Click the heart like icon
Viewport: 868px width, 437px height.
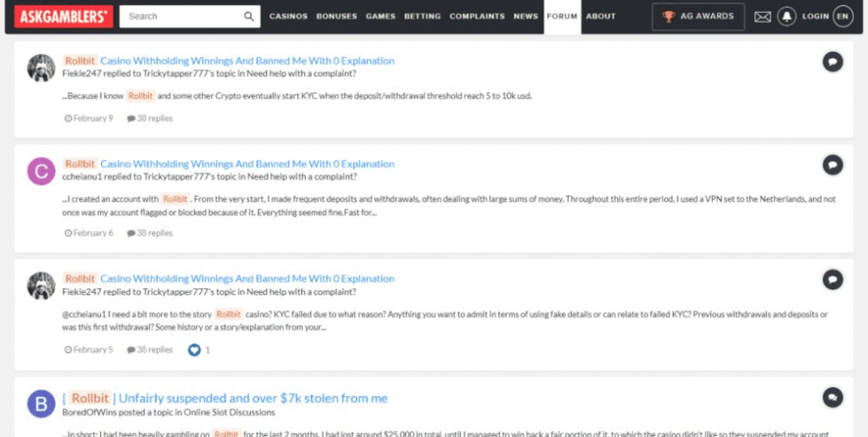pyautogui.click(x=194, y=350)
